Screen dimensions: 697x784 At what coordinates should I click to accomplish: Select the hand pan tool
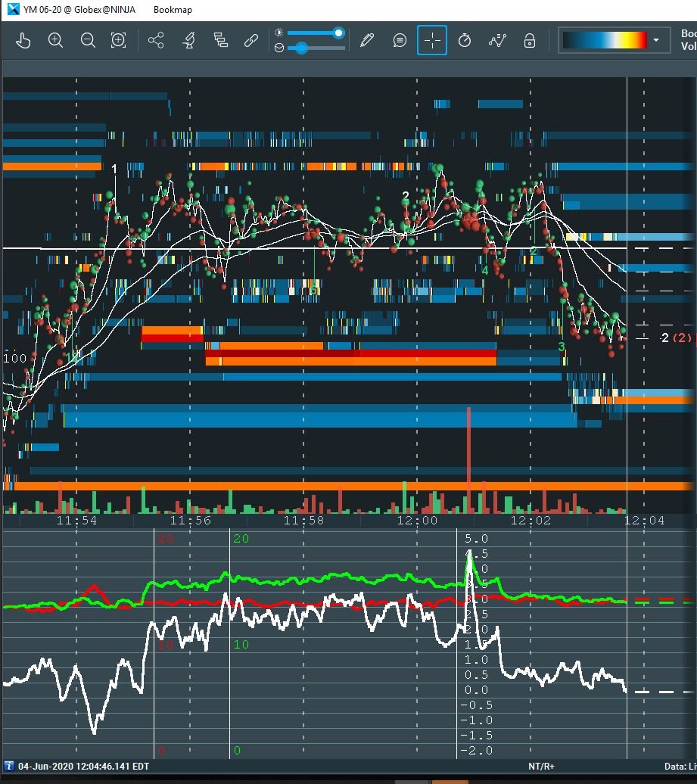23,41
